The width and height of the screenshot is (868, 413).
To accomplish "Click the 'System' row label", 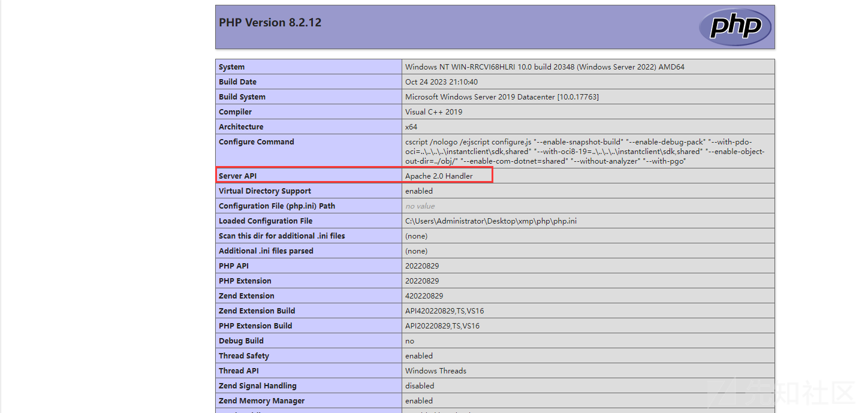I will [x=231, y=67].
